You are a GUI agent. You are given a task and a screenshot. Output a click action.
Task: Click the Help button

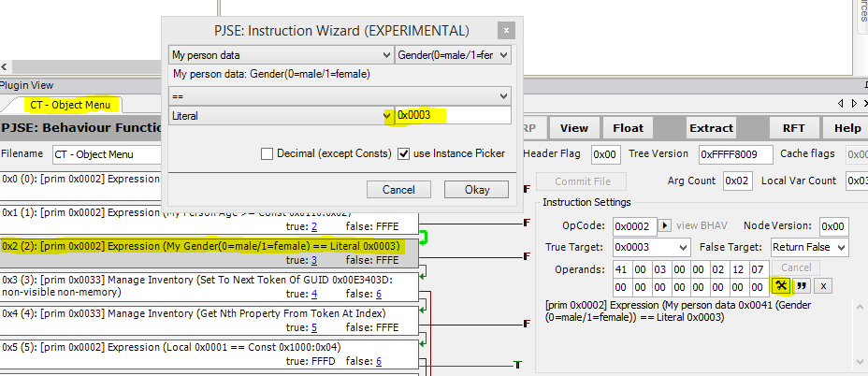click(847, 128)
